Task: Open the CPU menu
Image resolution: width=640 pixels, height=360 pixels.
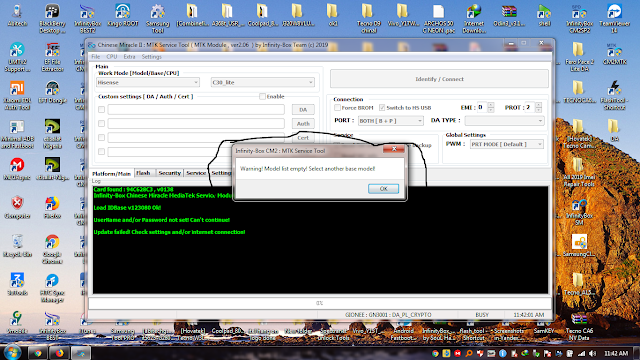Action: [111, 57]
